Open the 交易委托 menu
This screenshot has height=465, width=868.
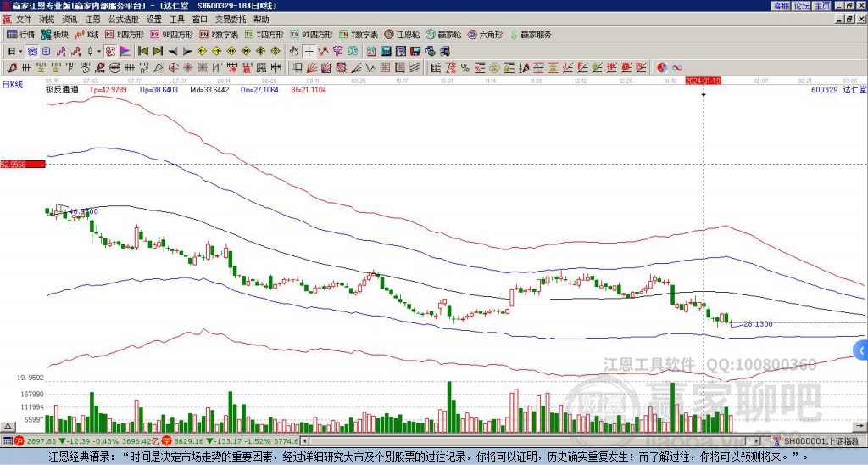click(x=231, y=20)
